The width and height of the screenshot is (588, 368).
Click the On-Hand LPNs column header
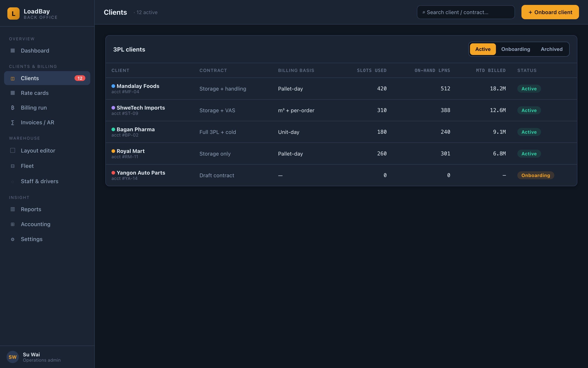432,70
